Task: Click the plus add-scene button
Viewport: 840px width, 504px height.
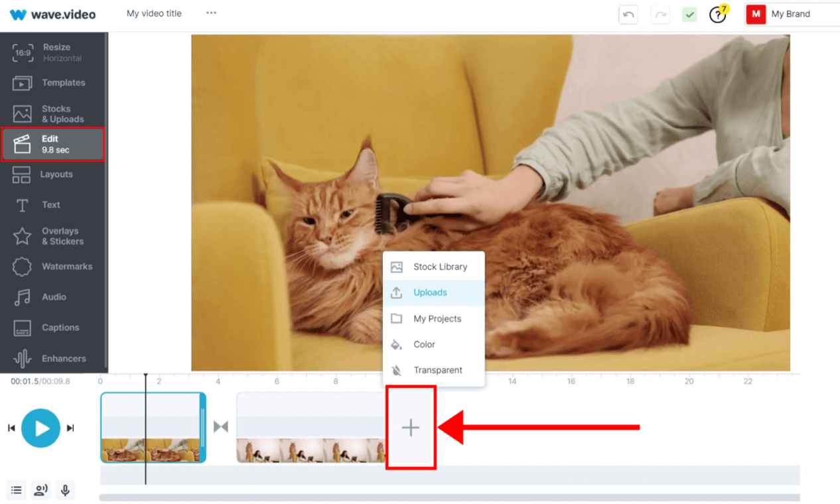Action: click(x=411, y=428)
